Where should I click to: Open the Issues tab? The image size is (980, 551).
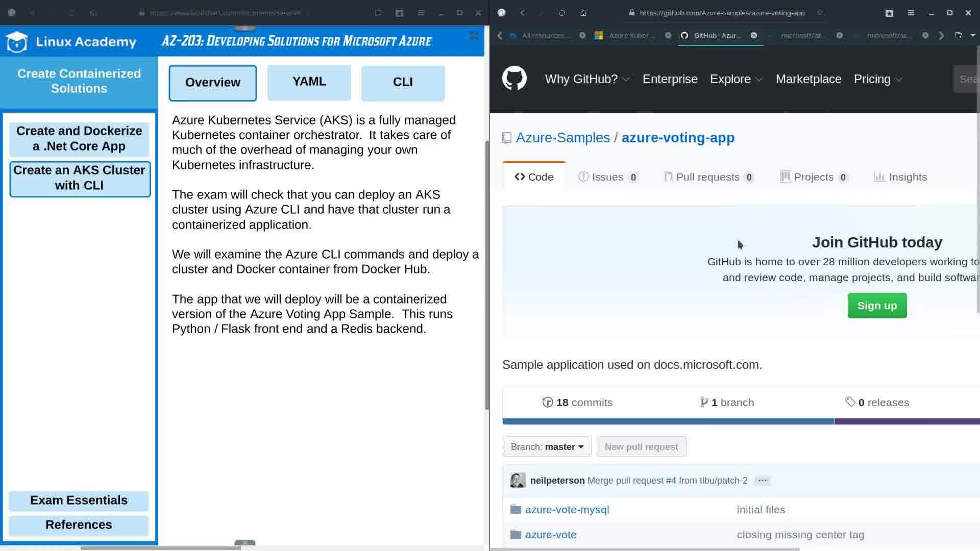point(607,177)
